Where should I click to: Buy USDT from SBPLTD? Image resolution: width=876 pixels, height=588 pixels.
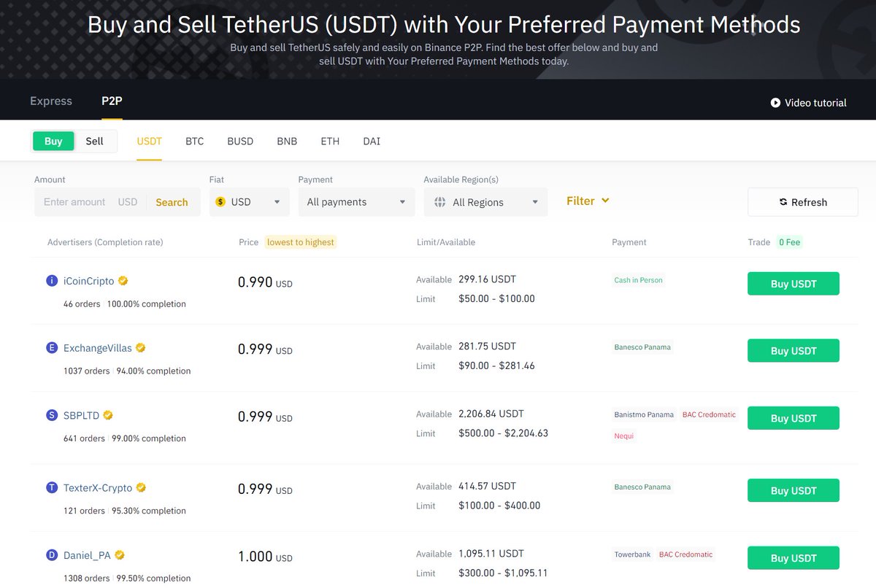pyautogui.click(x=794, y=418)
